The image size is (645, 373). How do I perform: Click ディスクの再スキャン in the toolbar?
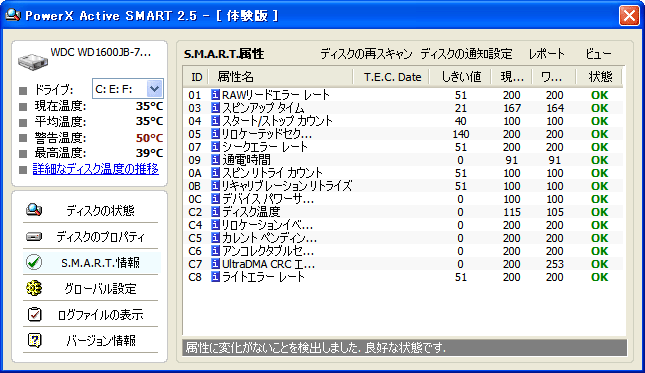coord(366,54)
